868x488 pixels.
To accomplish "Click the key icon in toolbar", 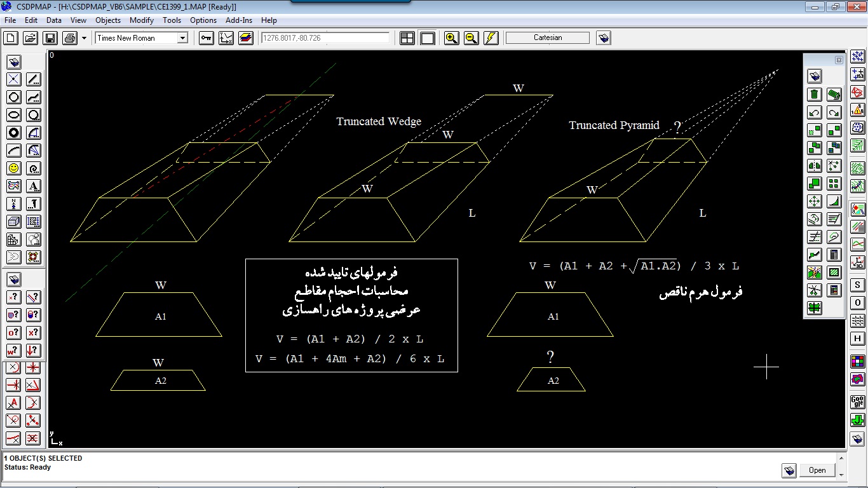I will [207, 38].
